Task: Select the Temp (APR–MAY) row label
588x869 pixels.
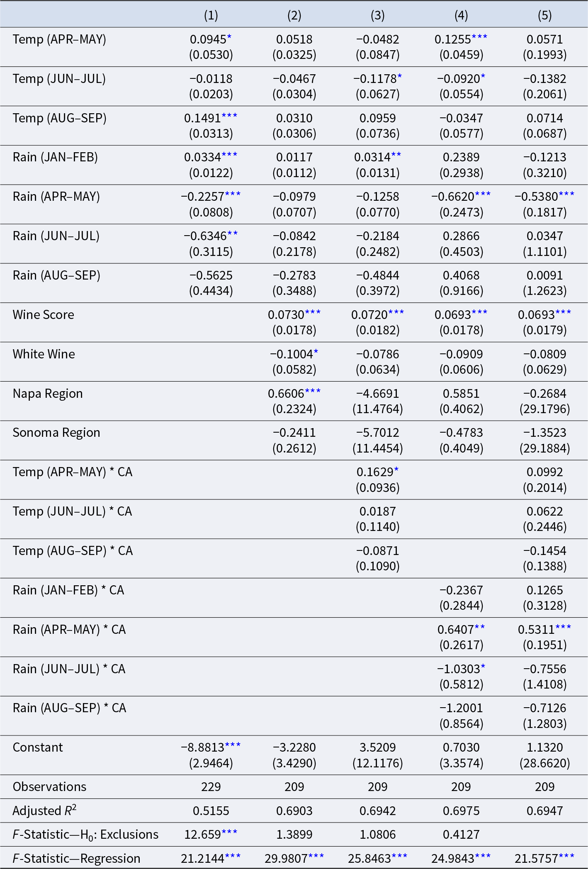Action: (59, 39)
